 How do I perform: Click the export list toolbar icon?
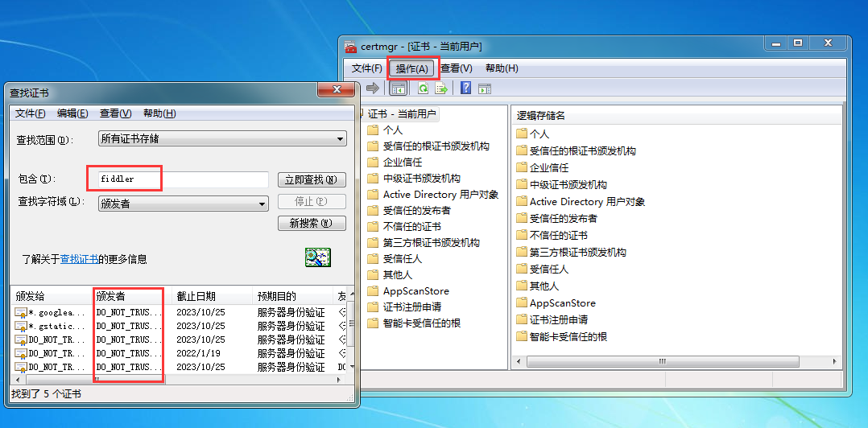pyautogui.click(x=441, y=88)
